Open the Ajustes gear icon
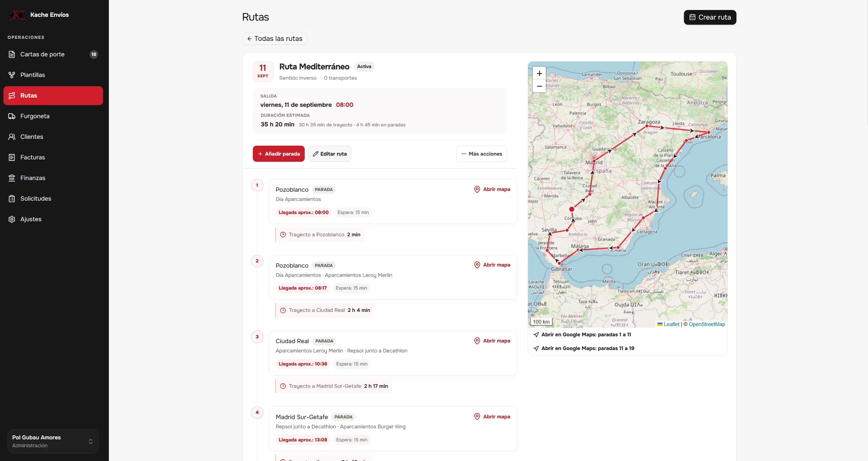Viewport: 868px width, 461px height. [12, 219]
